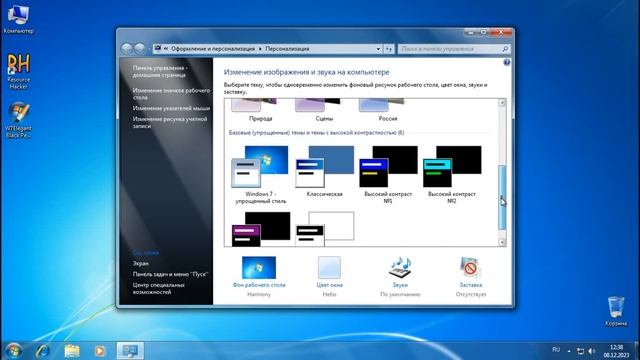
Task: Apply the Классическая theme
Action: (324, 171)
